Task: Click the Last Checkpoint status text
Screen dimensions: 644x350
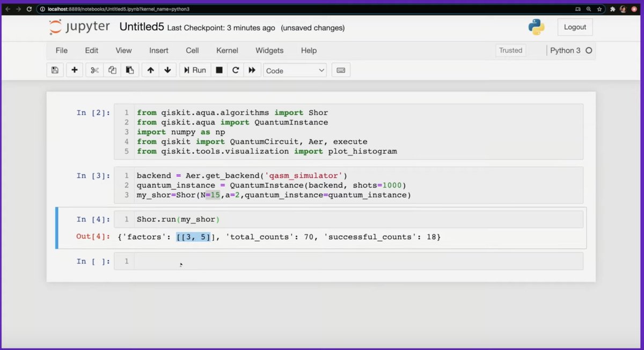Action: coord(221,28)
